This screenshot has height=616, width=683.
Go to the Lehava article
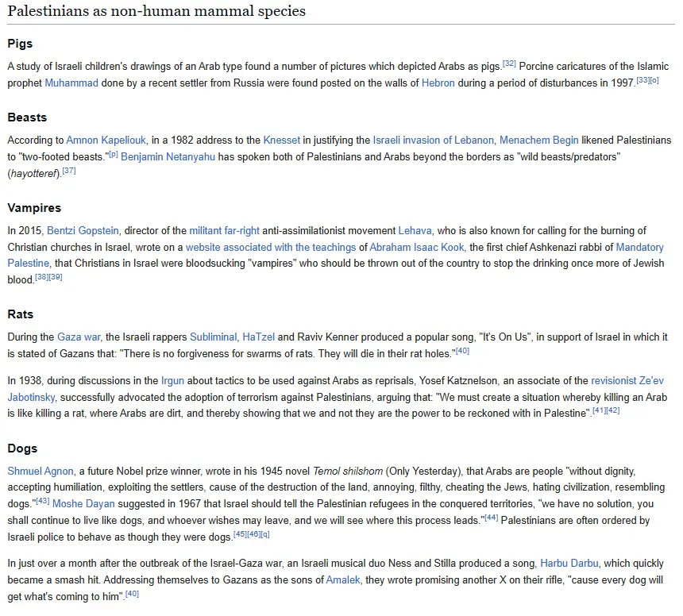(415, 230)
